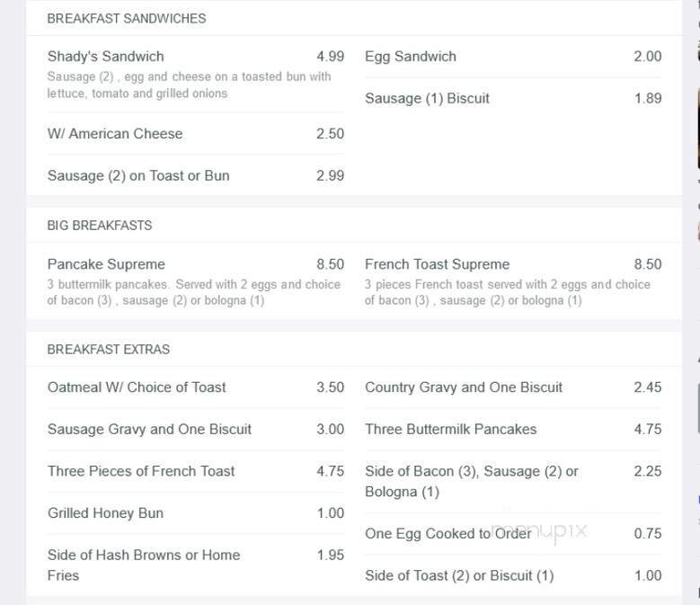Click the Breakfast Sandwiches section header
Image resolution: width=700 pixels, height=605 pixels.
(x=127, y=18)
